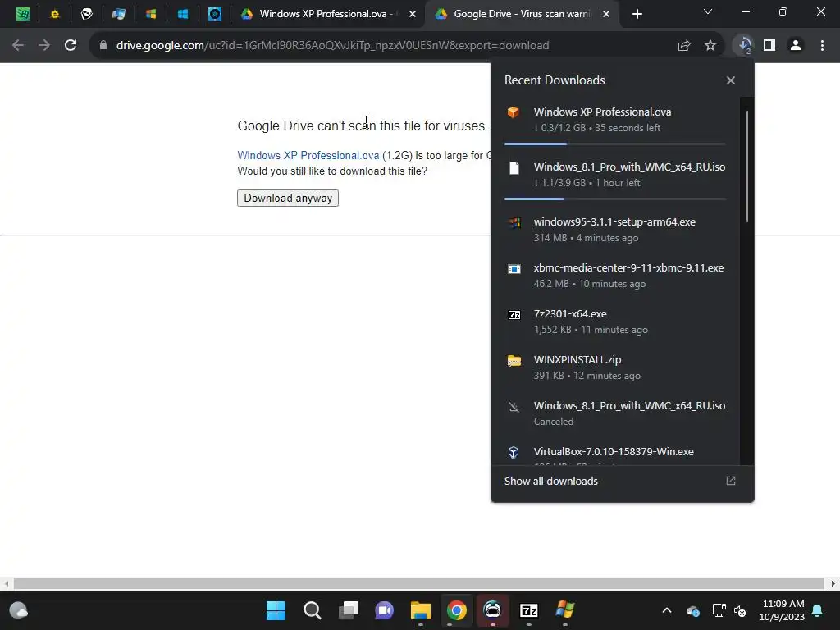Open Task View from the taskbar
Image resolution: width=840 pixels, height=630 pixels.
pos(348,610)
